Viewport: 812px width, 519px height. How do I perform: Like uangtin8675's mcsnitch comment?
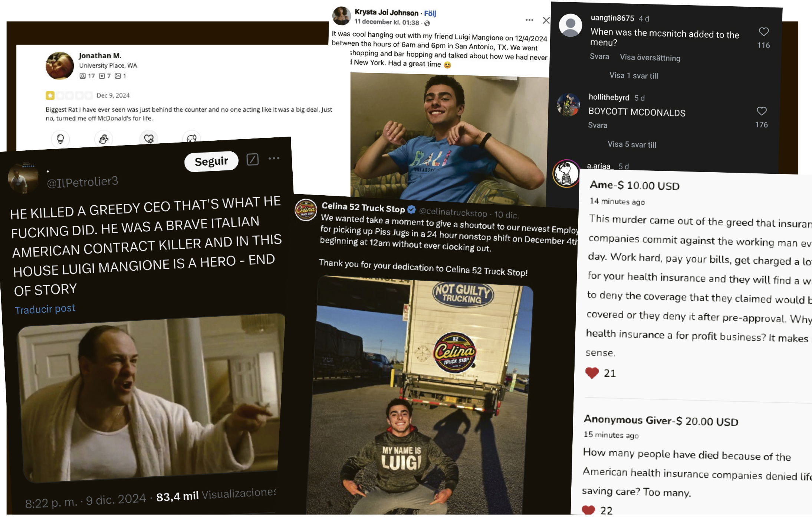point(763,32)
